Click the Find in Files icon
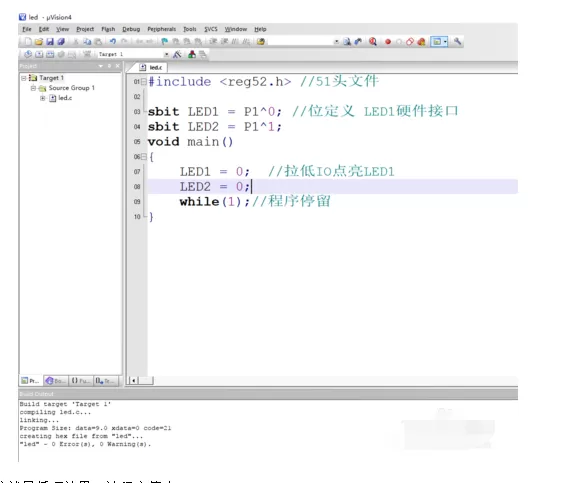The height and width of the screenshot is (483, 567). 260,42
